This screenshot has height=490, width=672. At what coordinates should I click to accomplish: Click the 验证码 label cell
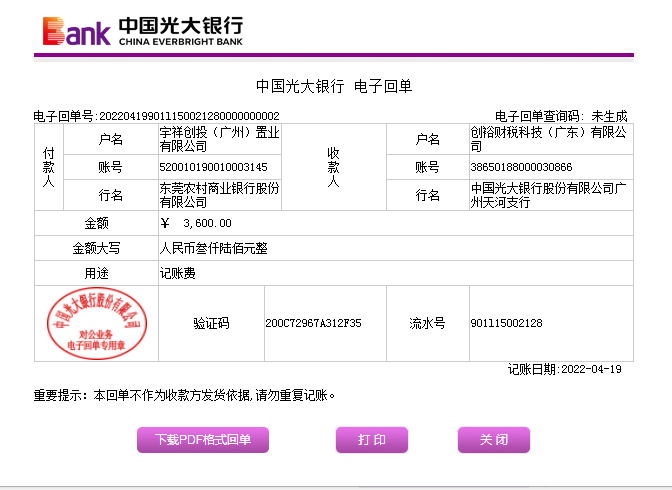pos(211,323)
